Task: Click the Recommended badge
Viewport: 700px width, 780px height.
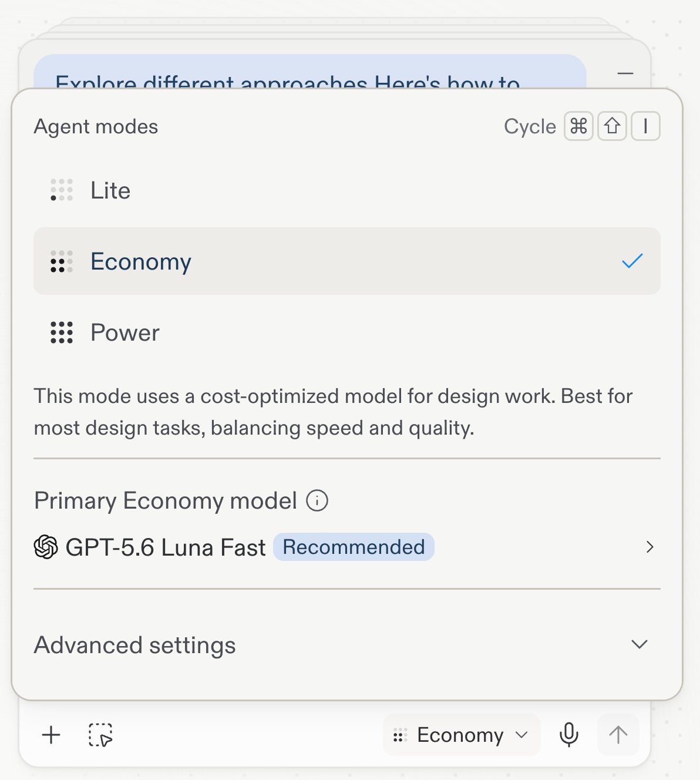Action: (x=354, y=547)
